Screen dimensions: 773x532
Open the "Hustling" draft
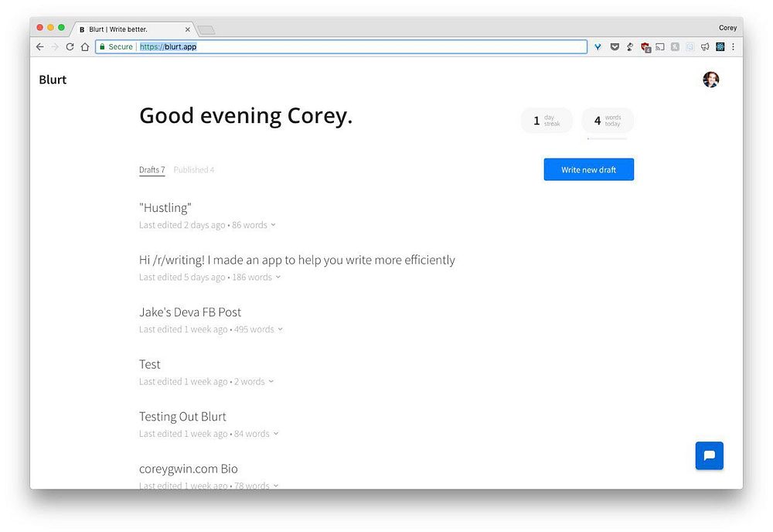pyautogui.click(x=165, y=207)
